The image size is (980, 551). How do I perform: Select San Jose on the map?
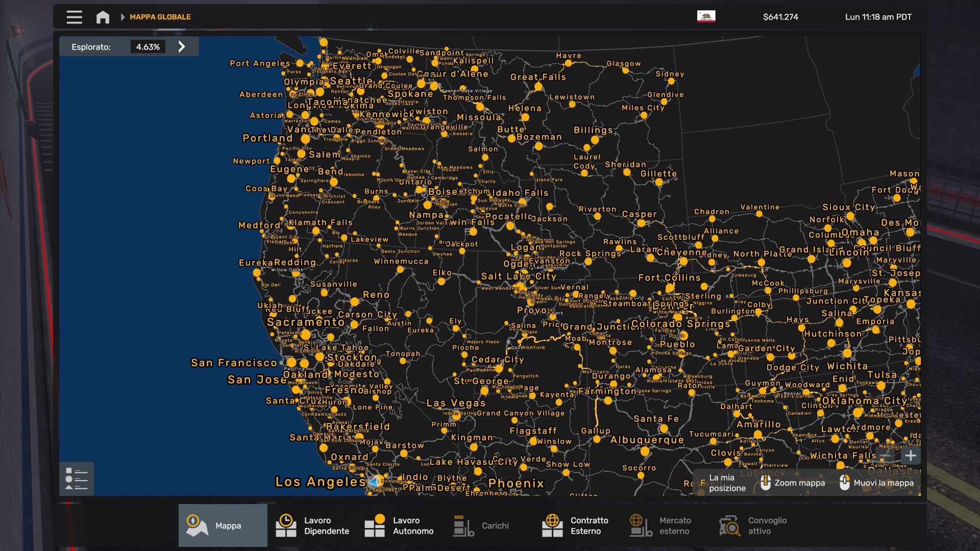tap(257, 380)
